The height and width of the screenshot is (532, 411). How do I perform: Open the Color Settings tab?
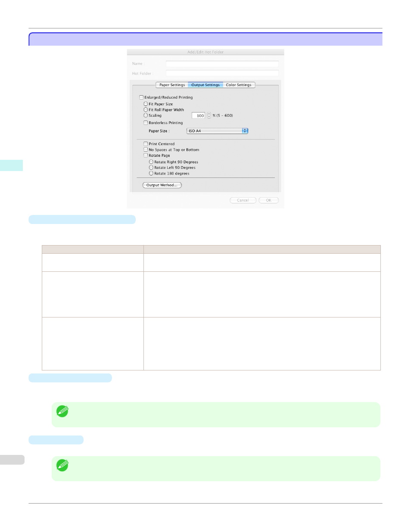(x=239, y=85)
